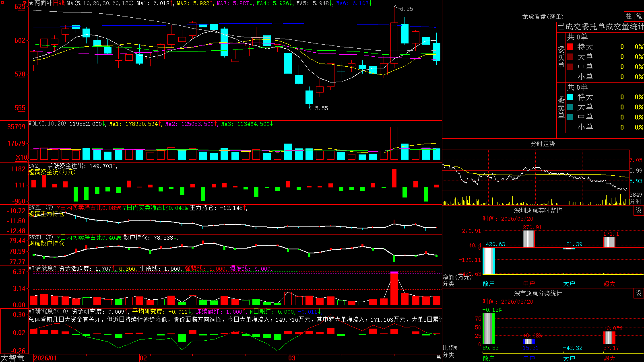644x362 pixels.
Task: Click the 深圳超赢实时监控 panel title
Action: (538, 210)
